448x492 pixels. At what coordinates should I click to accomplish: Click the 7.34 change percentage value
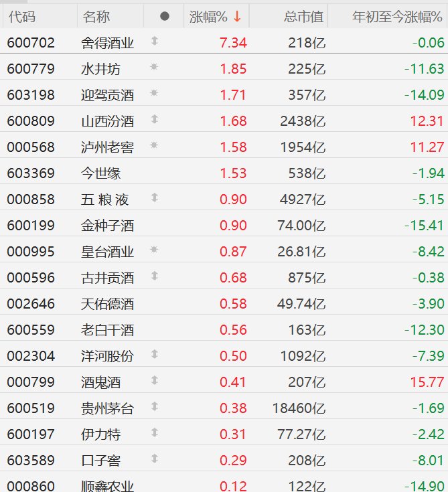[x=233, y=43]
